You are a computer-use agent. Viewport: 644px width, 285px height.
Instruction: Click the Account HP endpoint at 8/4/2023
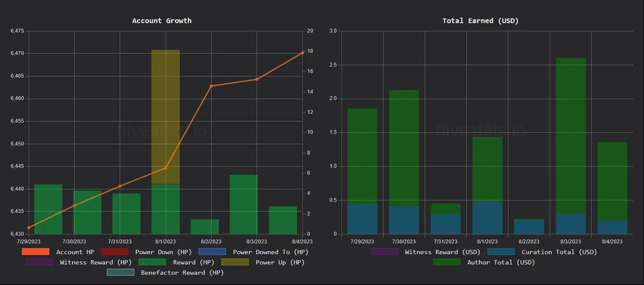point(302,53)
